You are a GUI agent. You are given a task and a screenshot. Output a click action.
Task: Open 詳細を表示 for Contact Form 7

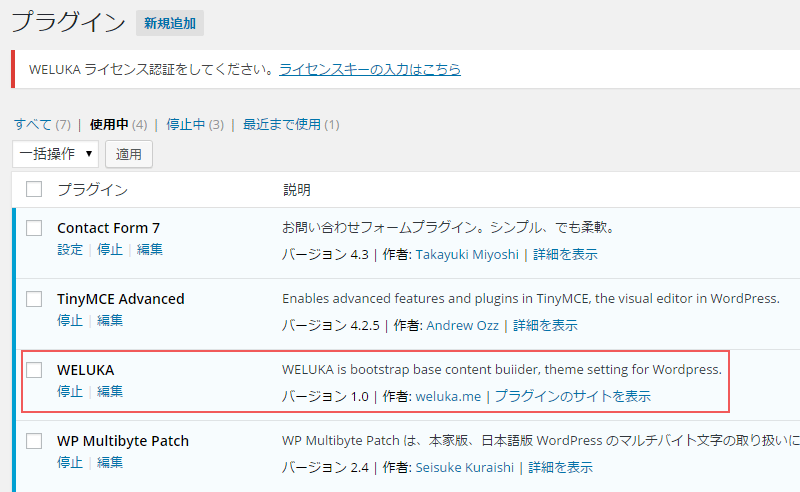(x=565, y=254)
